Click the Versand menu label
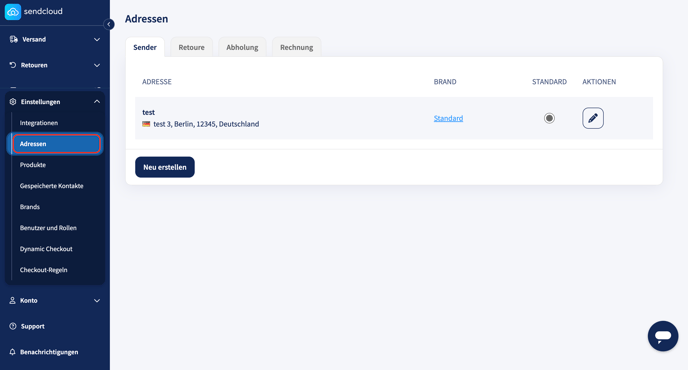The width and height of the screenshot is (688, 370). point(34,40)
